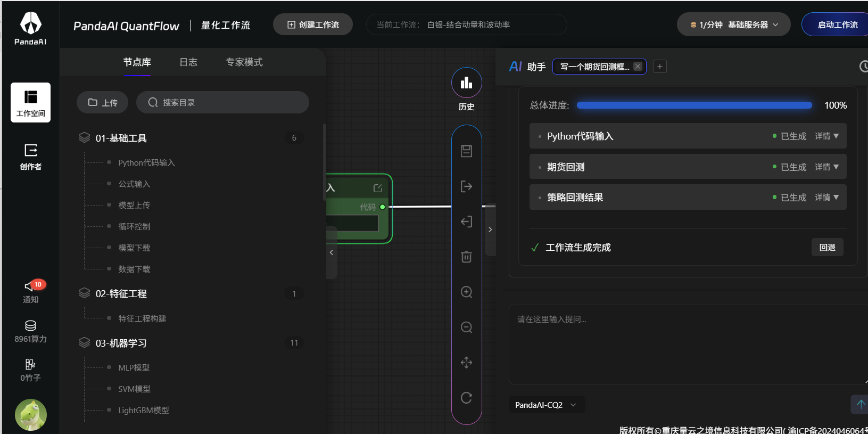
Task: Add a new AI assistant conversation tab
Action: click(660, 67)
